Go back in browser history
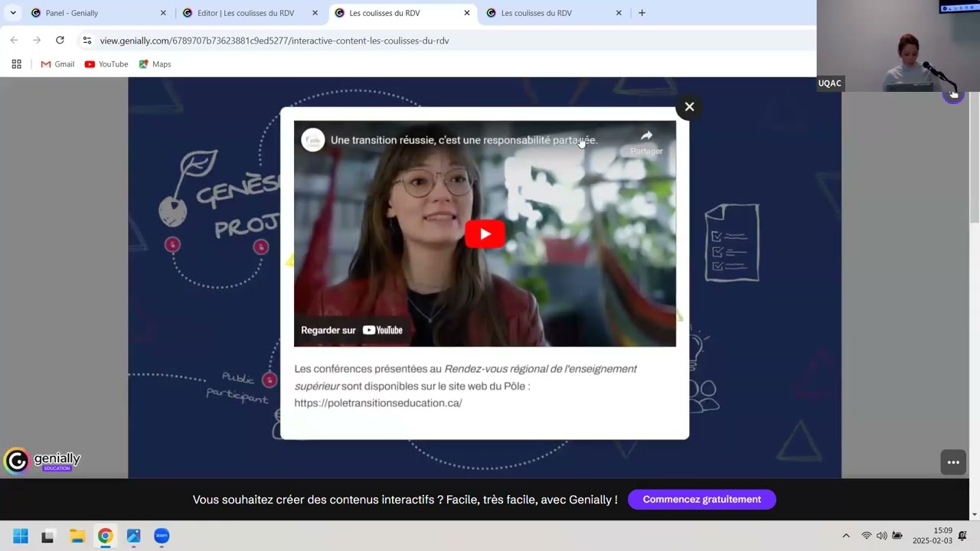This screenshot has height=551, width=980. pos(14,41)
